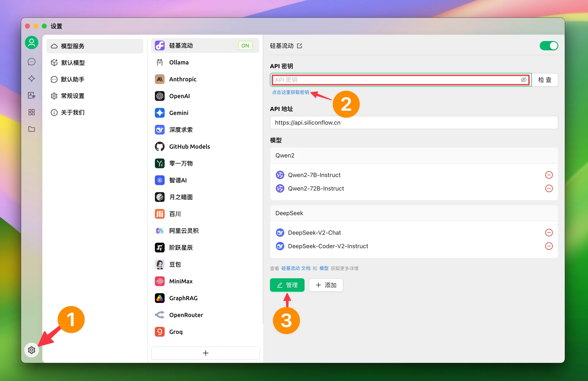The image size is (588, 381).
Task: Toggle the 硅基流动 provider switch off
Action: (549, 46)
